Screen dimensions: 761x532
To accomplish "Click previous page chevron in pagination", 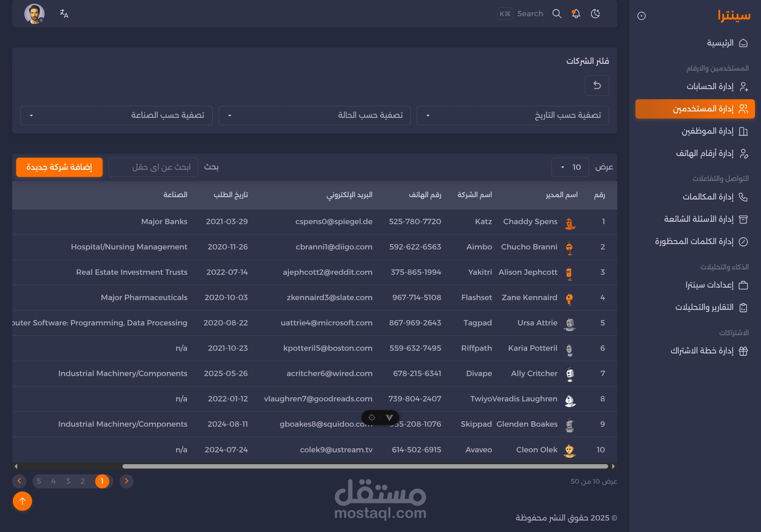I will pos(19,481).
